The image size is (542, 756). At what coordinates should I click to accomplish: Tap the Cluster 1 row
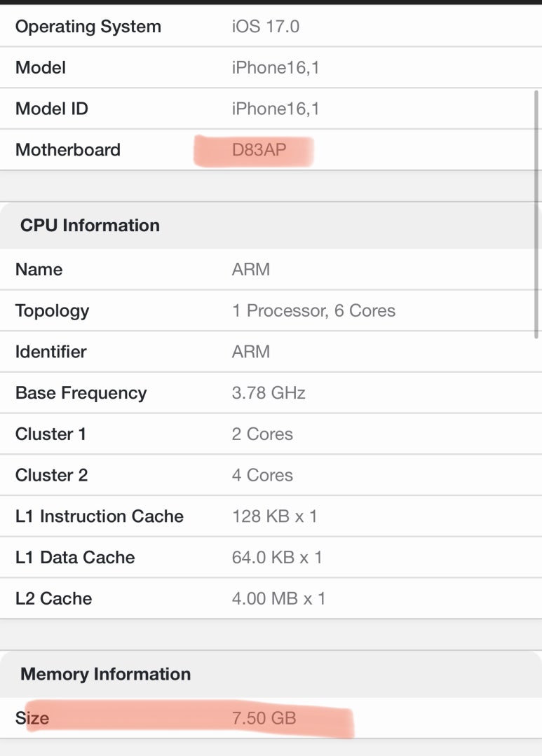click(x=271, y=434)
